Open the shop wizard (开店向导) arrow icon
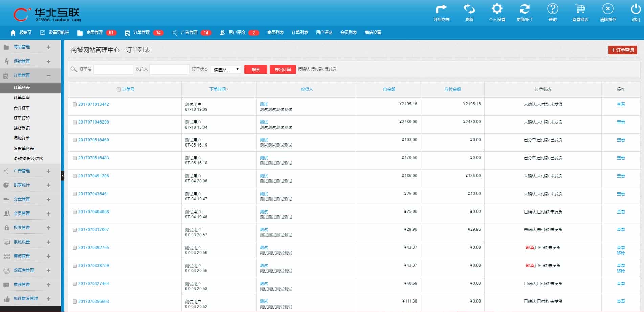 [441, 9]
